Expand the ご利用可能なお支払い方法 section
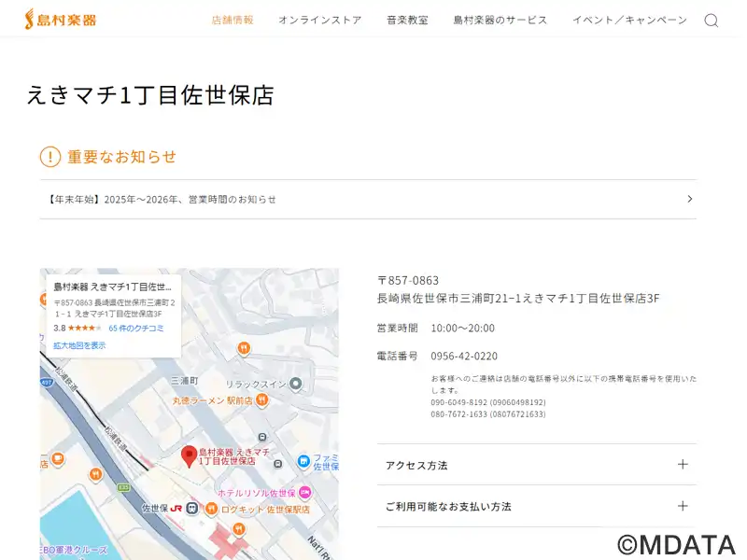This screenshot has height=560, width=747. [x=683, y=506]
